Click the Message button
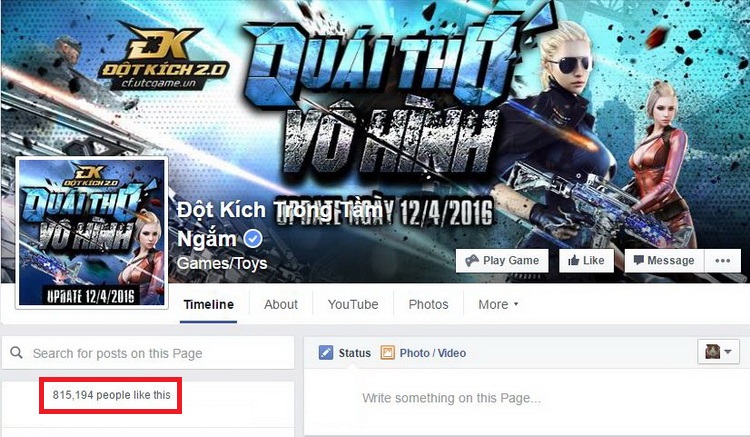750x437 pixels. pyautogui.click(x=664, y=261)
